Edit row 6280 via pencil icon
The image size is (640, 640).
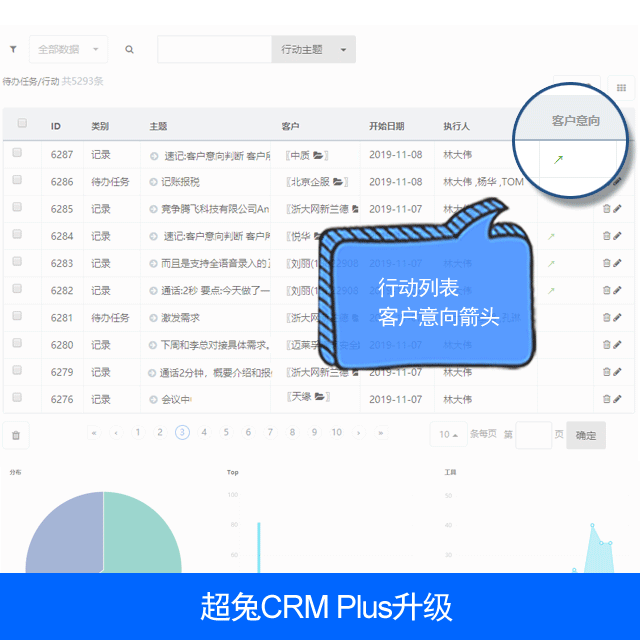[x=617, y=344]
